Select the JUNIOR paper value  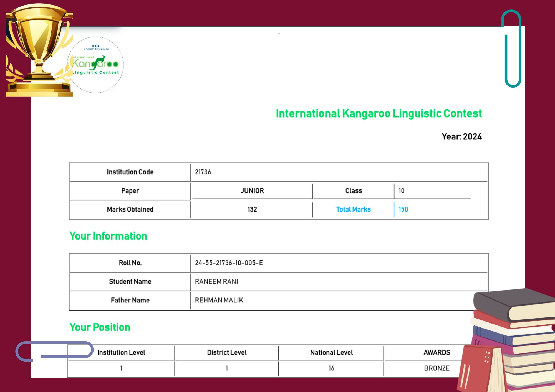click(x=252, y=191)
